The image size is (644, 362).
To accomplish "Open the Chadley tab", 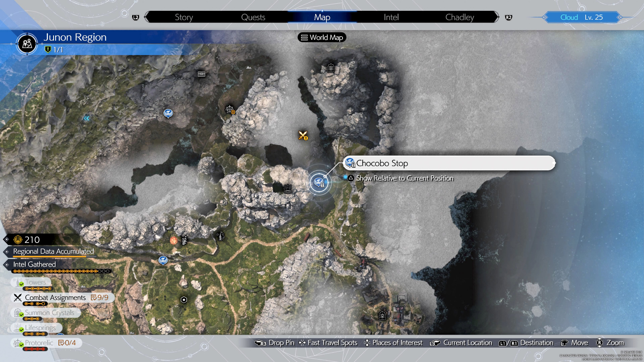I will 459,17.
